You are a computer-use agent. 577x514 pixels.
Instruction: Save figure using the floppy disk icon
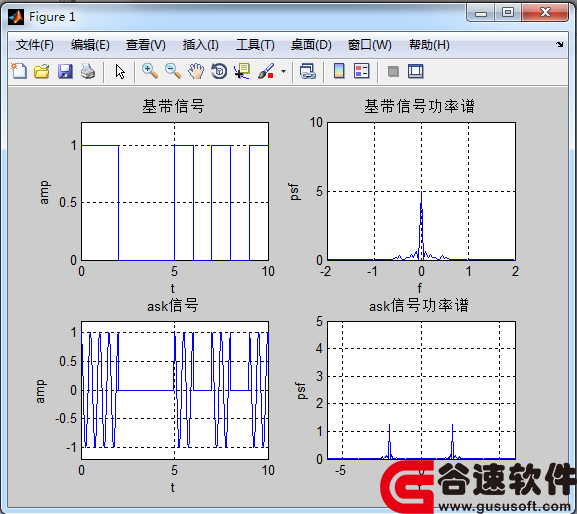click(65, 71)
